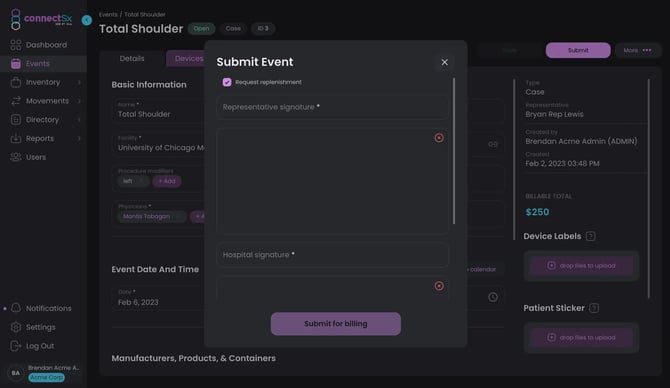The image size is (670, 388).
Task: Clear the hospital signature pad
Action: click(x=439, y=286)
